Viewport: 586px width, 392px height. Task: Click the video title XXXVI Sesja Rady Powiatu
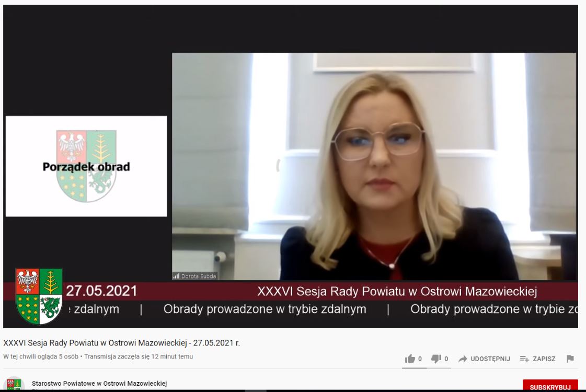click(x=121, y=343)
